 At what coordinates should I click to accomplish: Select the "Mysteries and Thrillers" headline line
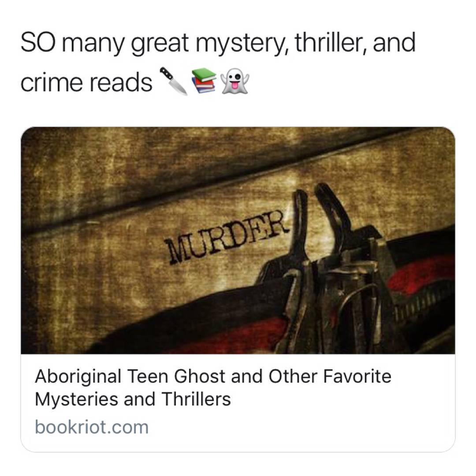(133, 399)
